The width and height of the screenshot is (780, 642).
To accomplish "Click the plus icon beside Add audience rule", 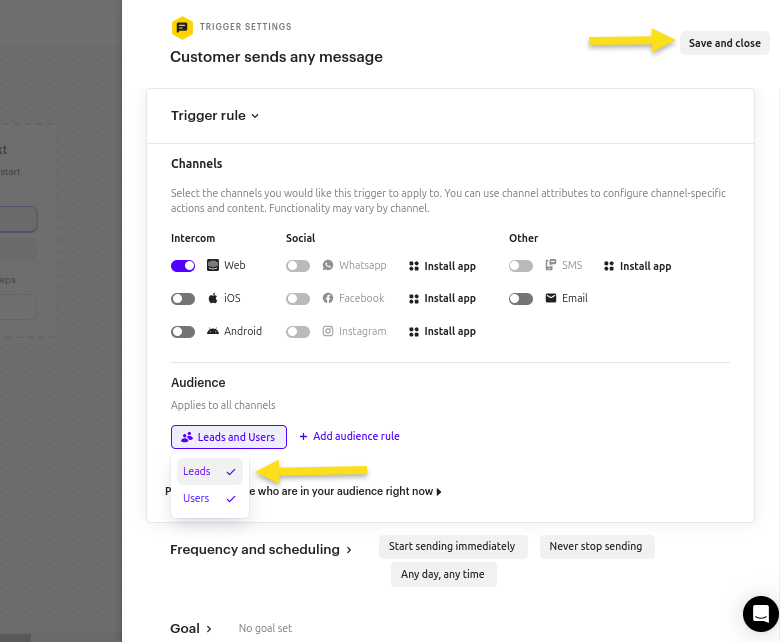I will pyautogui.click(x=303, y=436).
